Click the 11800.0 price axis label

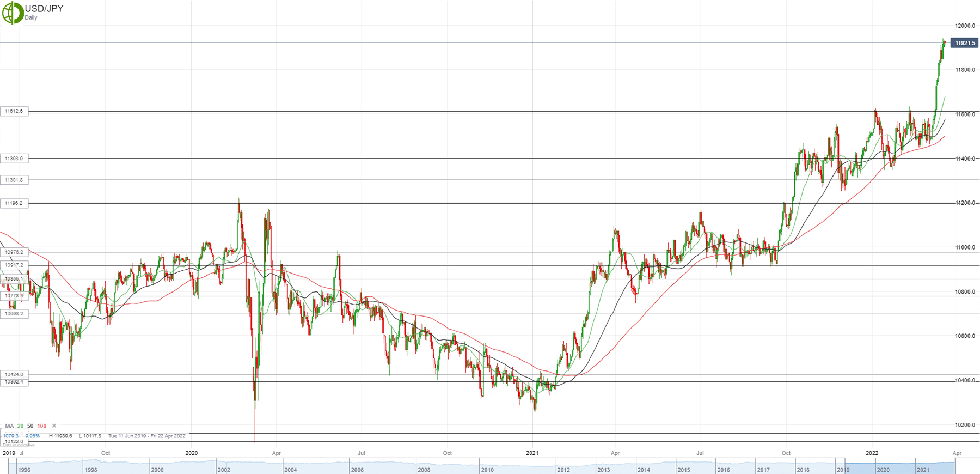point(965,70)
